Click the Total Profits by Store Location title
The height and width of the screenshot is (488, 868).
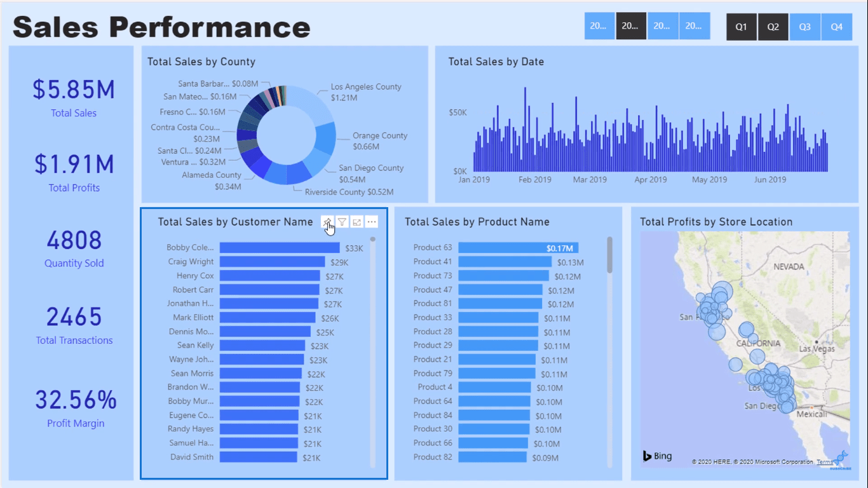[x=716, y=222]
